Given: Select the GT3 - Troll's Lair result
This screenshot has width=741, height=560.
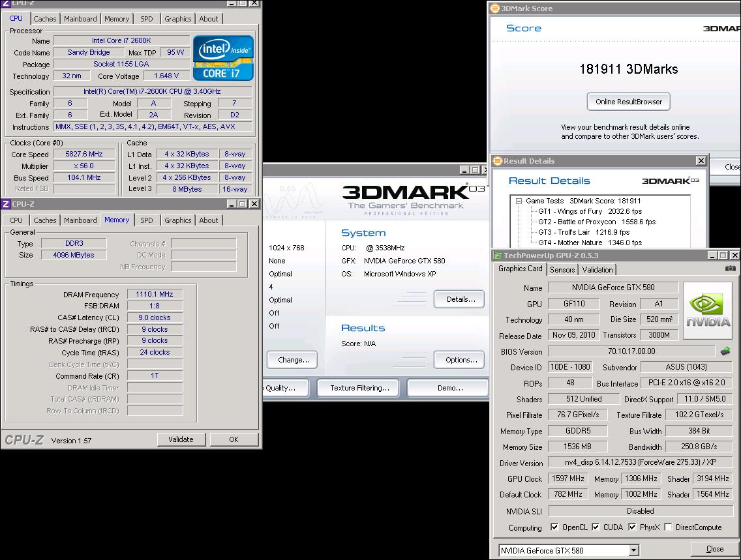Looking at the screenshot, I should (x=584, y=232).
